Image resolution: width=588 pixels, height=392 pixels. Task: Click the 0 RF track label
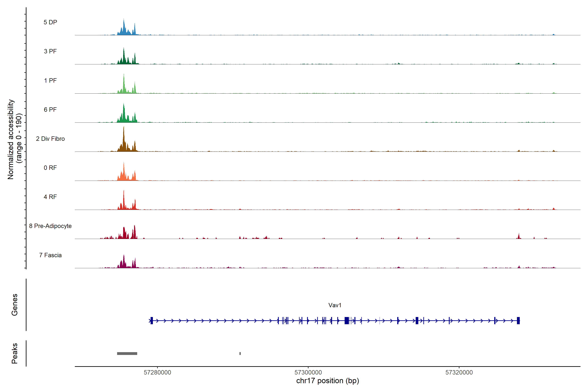50,168
